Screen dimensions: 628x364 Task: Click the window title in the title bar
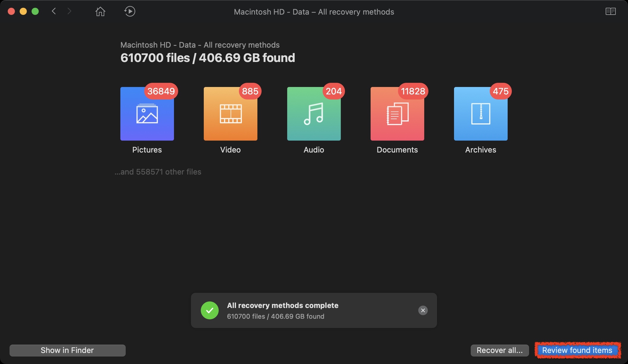(x=314, y=12)
